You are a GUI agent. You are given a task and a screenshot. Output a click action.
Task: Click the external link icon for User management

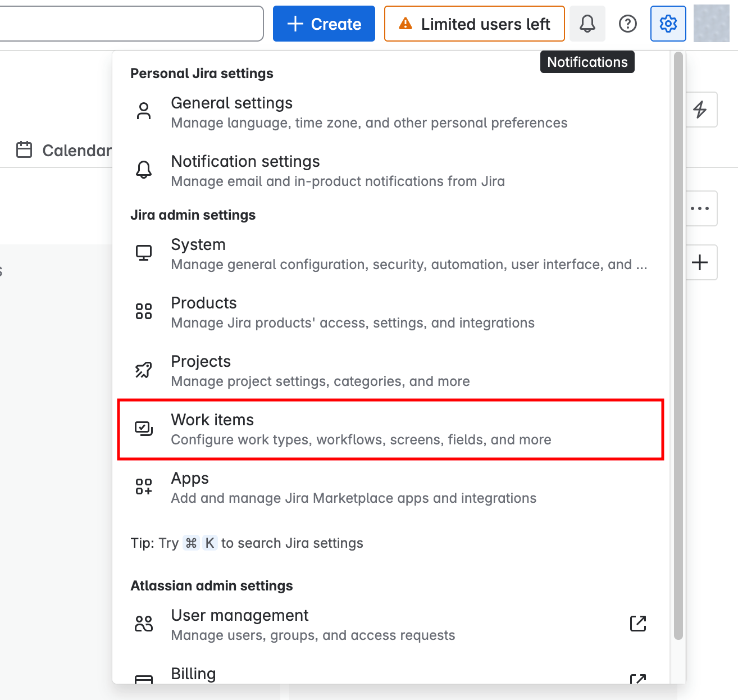click(638, 624)
